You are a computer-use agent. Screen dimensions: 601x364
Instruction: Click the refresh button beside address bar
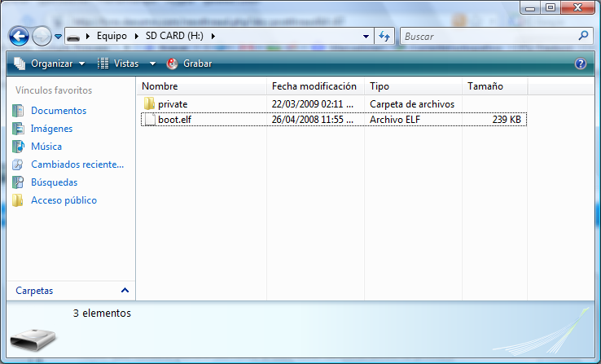[x=385, y=37]
